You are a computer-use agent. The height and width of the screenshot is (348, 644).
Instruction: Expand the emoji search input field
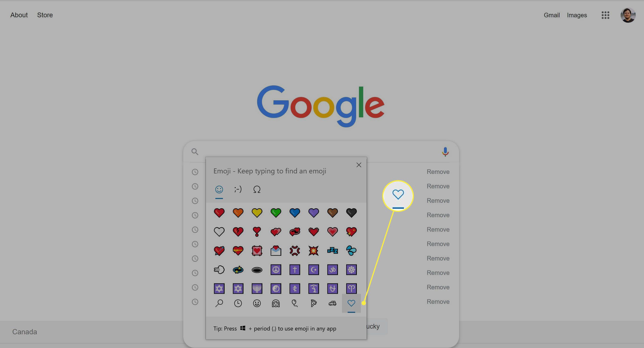(x=218, y=304)
